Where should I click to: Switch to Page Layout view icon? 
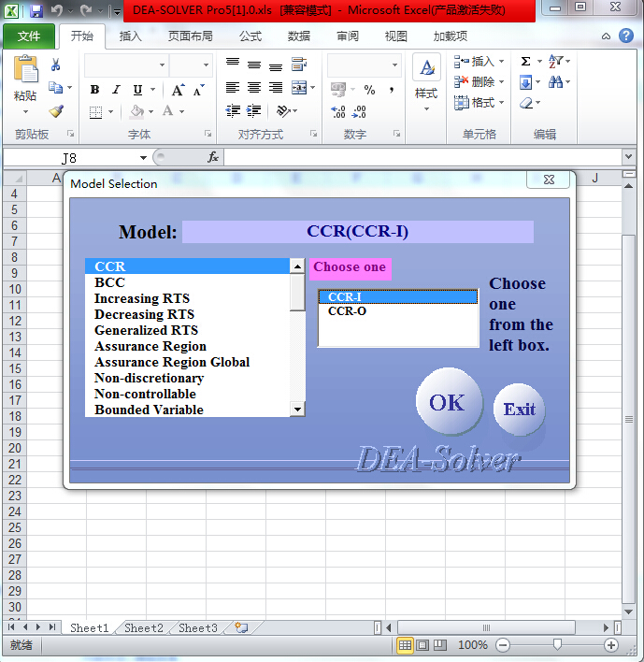click(x=422, y=644)
